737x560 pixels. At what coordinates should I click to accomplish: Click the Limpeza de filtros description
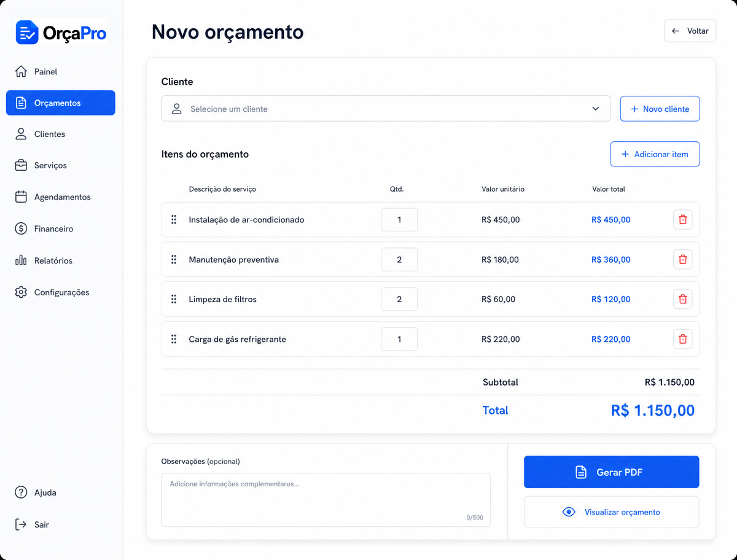click(223, 299)
